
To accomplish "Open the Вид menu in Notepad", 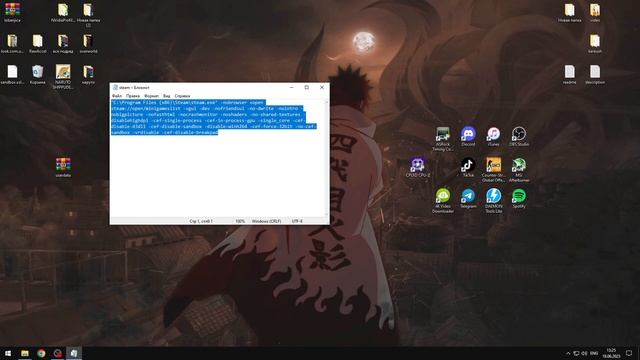I will [x=167, y=96].
